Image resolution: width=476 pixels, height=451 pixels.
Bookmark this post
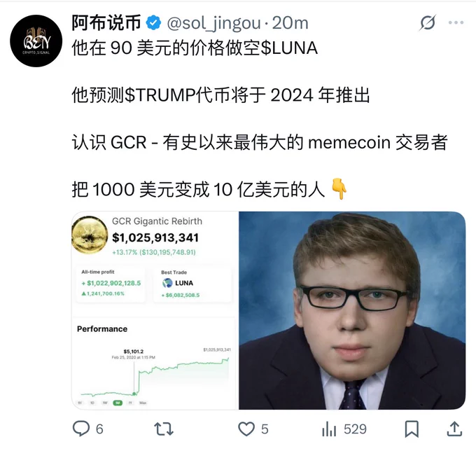click(412, 429)
